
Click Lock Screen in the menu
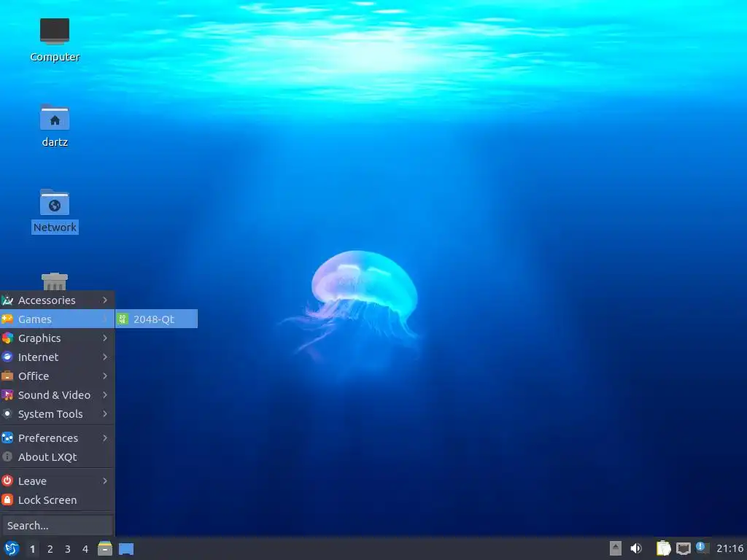pos(57,500)
